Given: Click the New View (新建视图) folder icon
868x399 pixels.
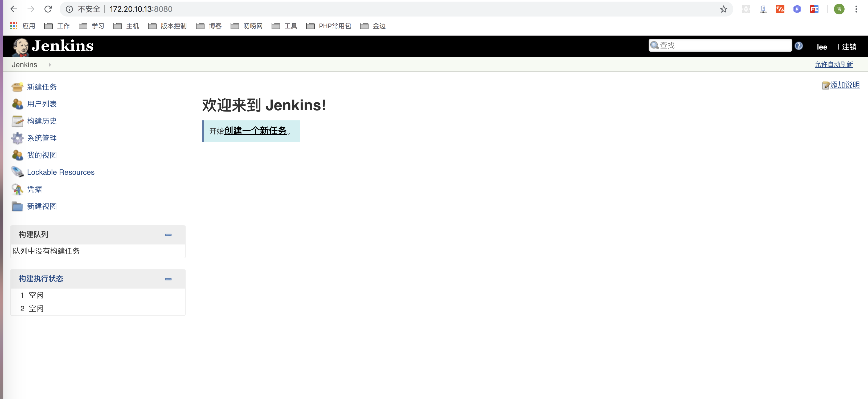Looking at the screenshot, I should click(x=17, y=206).
